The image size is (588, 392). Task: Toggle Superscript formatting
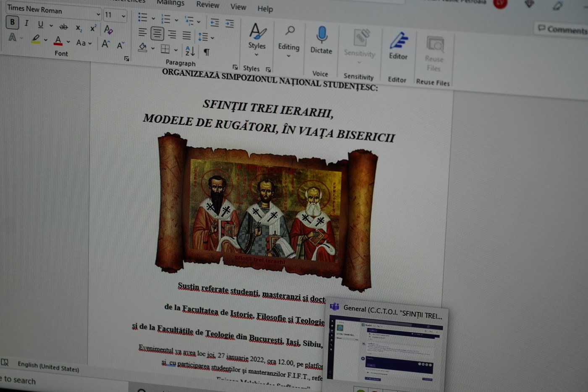click(x=93, y=29)
